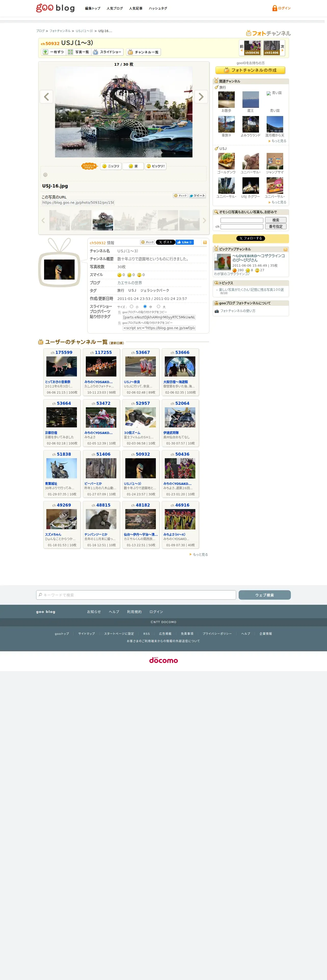Open the チャンネル一覧 channel list
This screenshot has width=327, height=980.
coord(144,52)
